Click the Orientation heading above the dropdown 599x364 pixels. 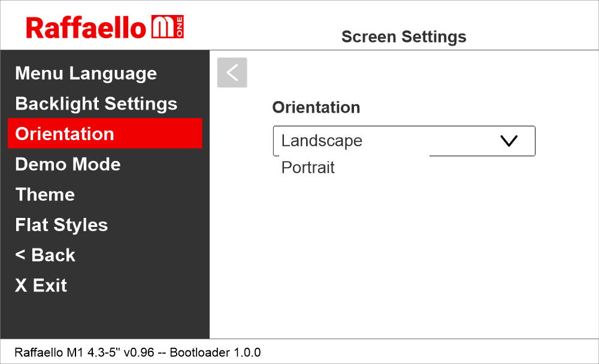316,108
